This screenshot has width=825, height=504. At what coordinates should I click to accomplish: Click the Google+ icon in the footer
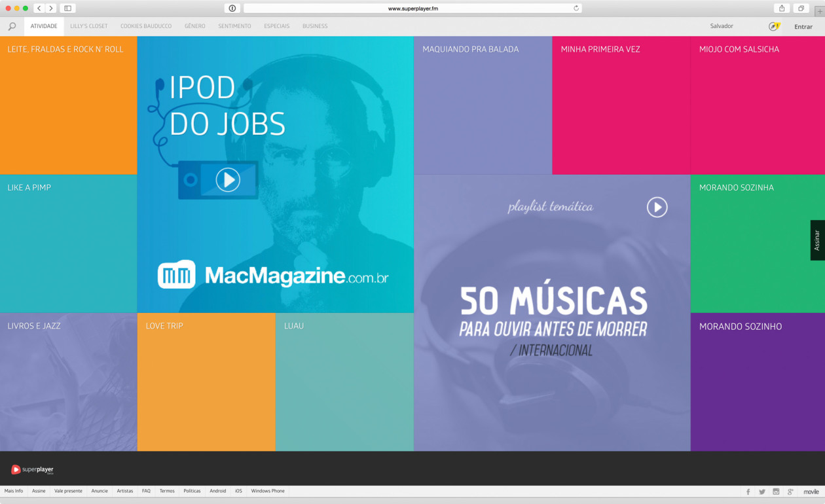tap(789, 491)
